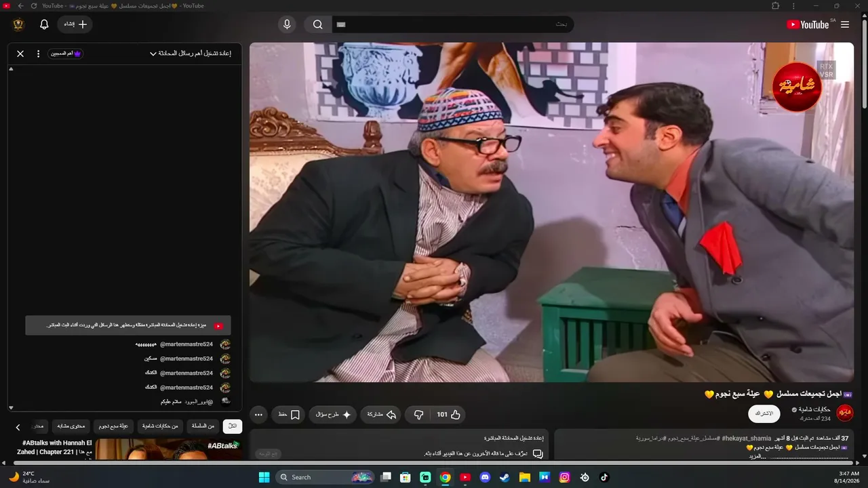Image resolution: width=868 pixels, height=488 pixels.
Task: Open TikTok from the taskbar
Action: pos(604,477)
